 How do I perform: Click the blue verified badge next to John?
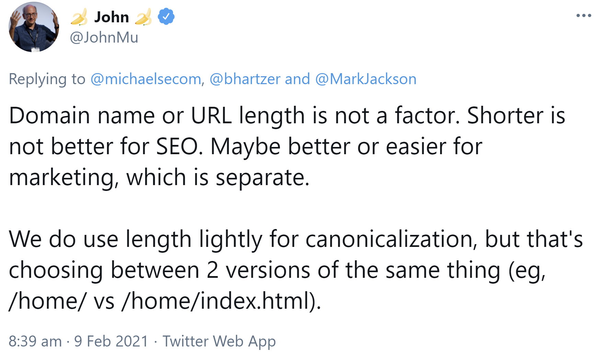pyautogui.click(x=166, y=16)
